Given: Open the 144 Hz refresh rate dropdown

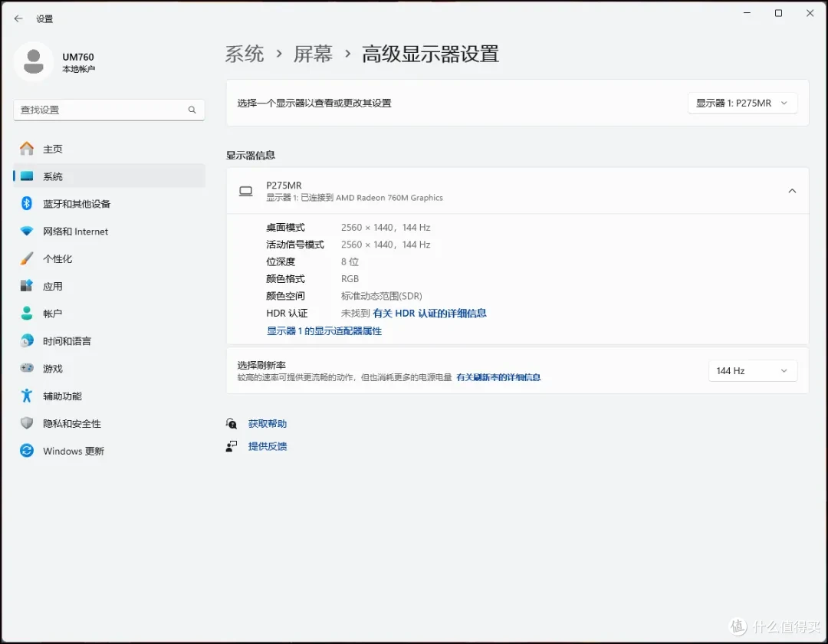Looking at the screenshot, I should (753, 371).
